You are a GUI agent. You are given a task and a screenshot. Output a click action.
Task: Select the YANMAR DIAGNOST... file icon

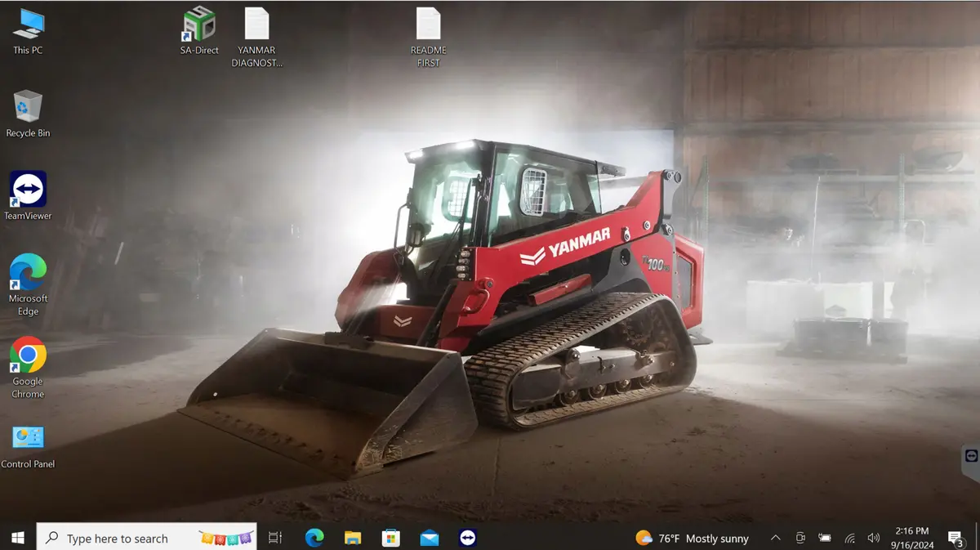point(256,38)
